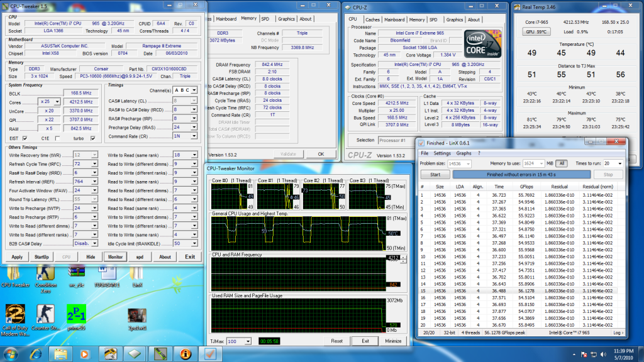This screenshot has height=362, width=644.
Task: Click the GPU 59°C button in Real Temp
Action: click(x=536, y=31)
